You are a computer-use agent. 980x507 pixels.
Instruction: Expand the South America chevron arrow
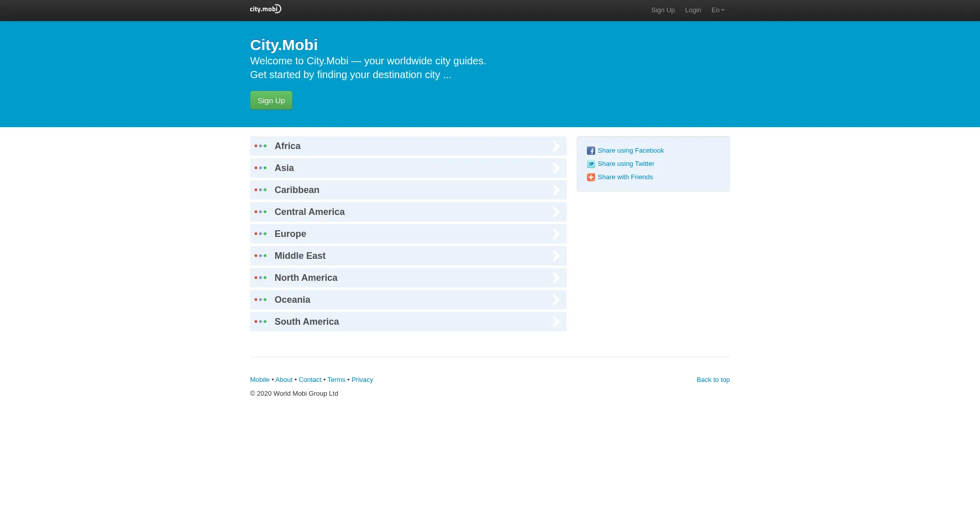(556, 322)
